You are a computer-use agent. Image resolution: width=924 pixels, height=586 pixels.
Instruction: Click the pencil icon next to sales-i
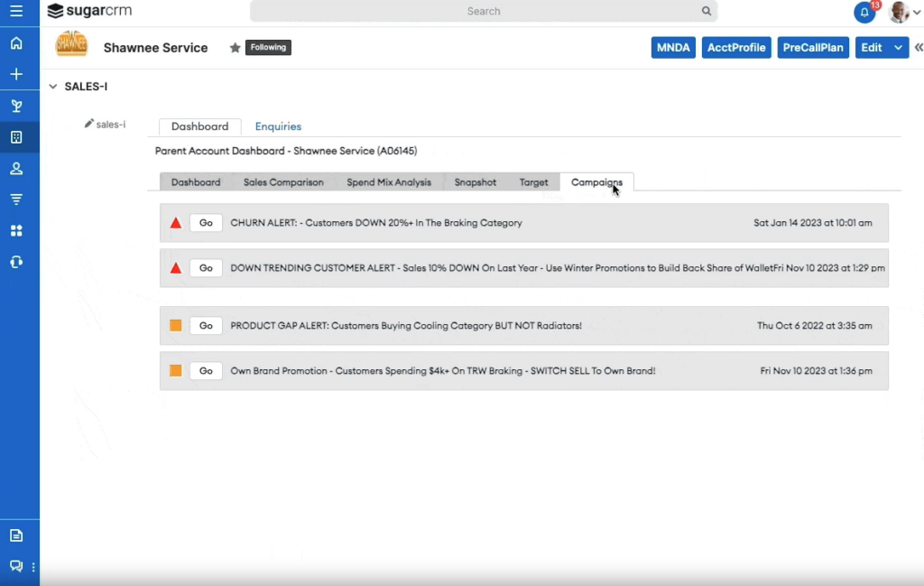pyautogui.click(x=89, y=124)
